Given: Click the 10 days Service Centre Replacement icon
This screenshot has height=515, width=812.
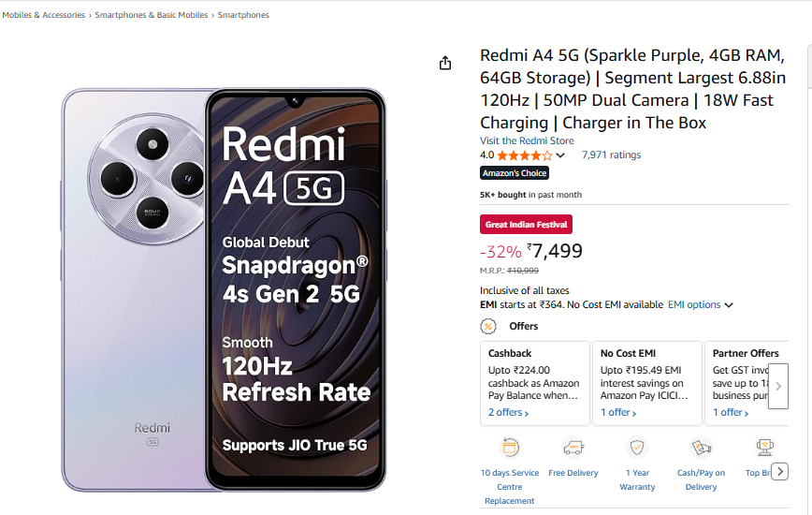Looking at the screenshot, I should 510,448.
